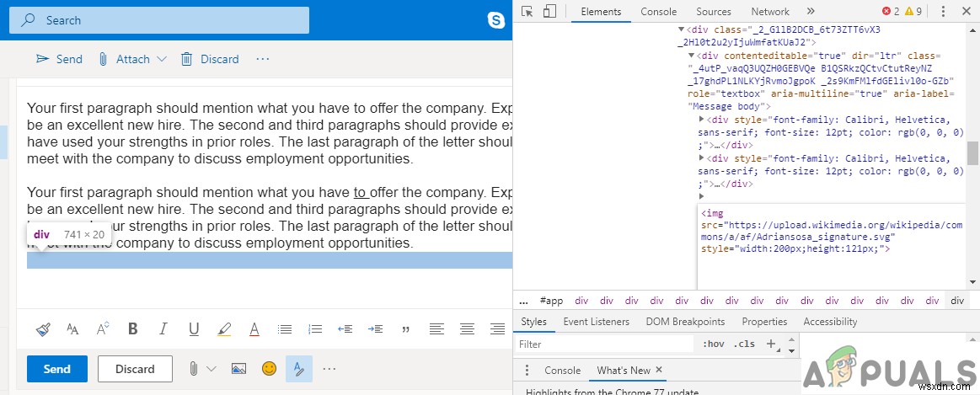Open the Properties tab
Screen dimensions: 980x395
[x=764, y=322]
